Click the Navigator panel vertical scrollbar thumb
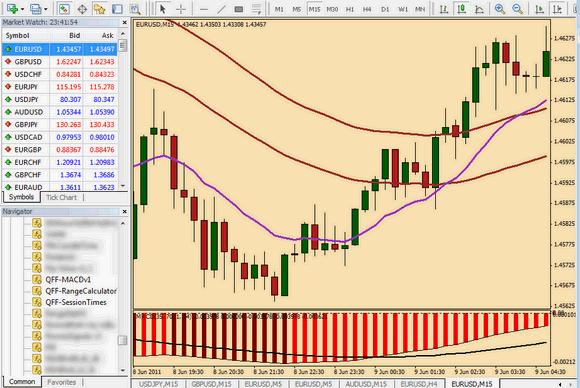Image resolution: width=580 pixels, height=388 pixels. coord(122,340)
